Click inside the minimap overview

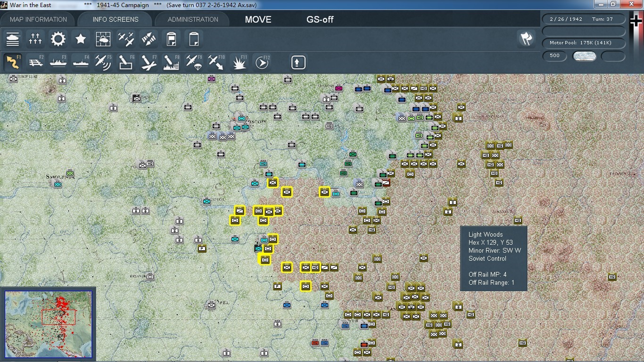(49, 324)
